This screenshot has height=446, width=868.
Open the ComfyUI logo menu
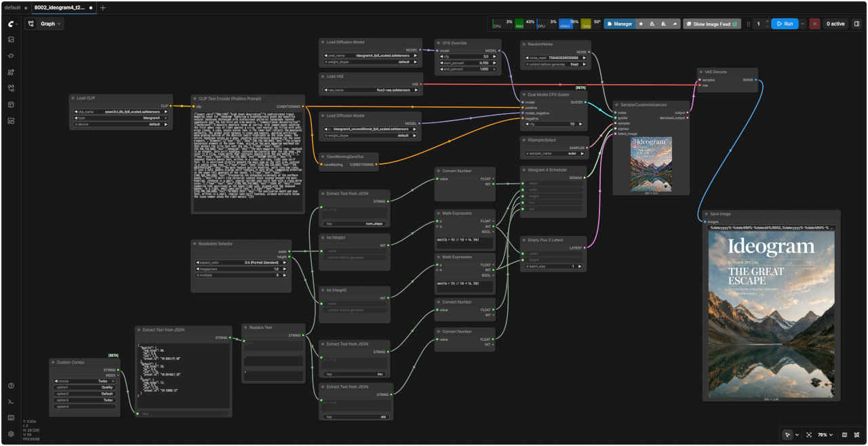click(11, 24)
